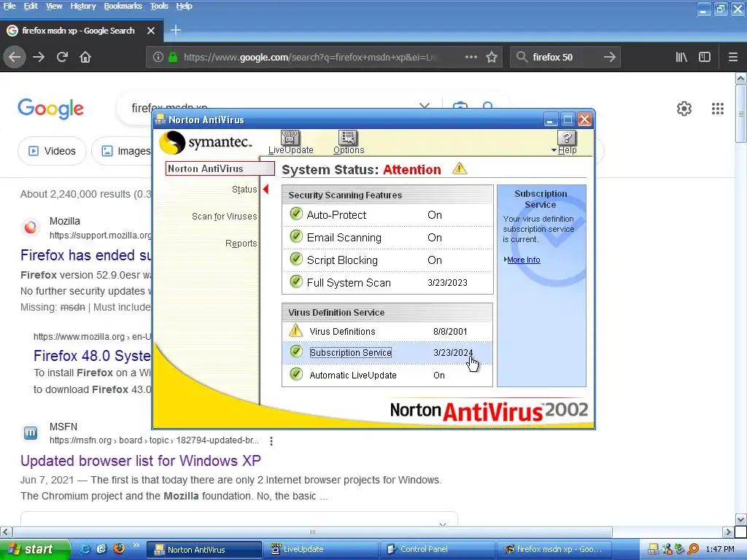747x560 pixels.
Task: Select the Script Blocking row
Action: pos(387,260)
